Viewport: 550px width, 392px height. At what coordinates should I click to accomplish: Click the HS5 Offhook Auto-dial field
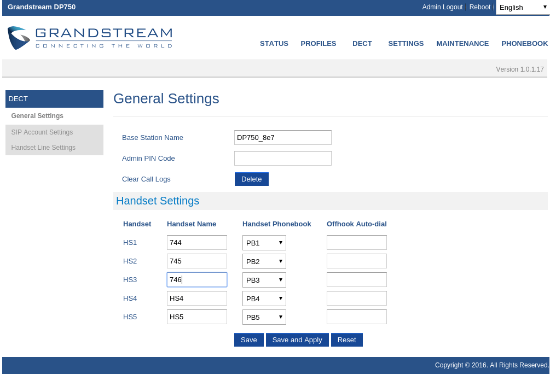[x=357, y=317]
